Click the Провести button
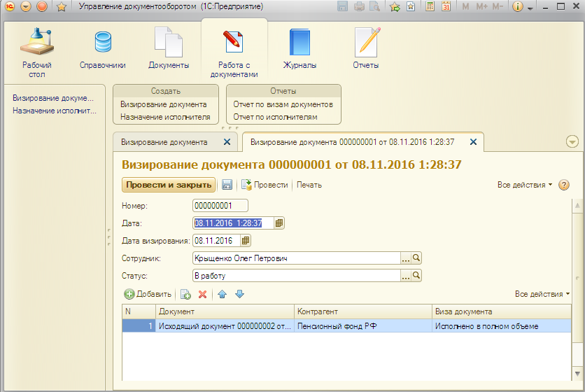Image resolution: width=585 pixels, height=392 pixels. tap(265, 185)
